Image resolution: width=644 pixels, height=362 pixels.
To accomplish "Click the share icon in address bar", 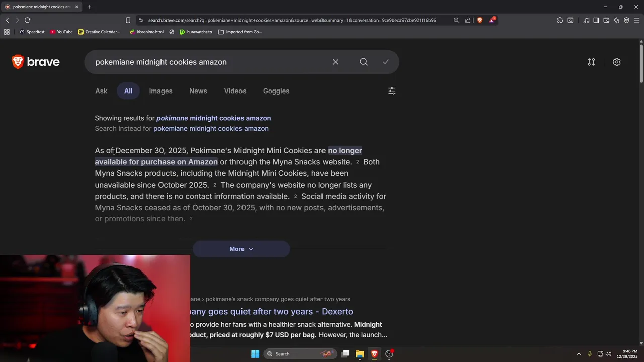I will tap(468, 20).
